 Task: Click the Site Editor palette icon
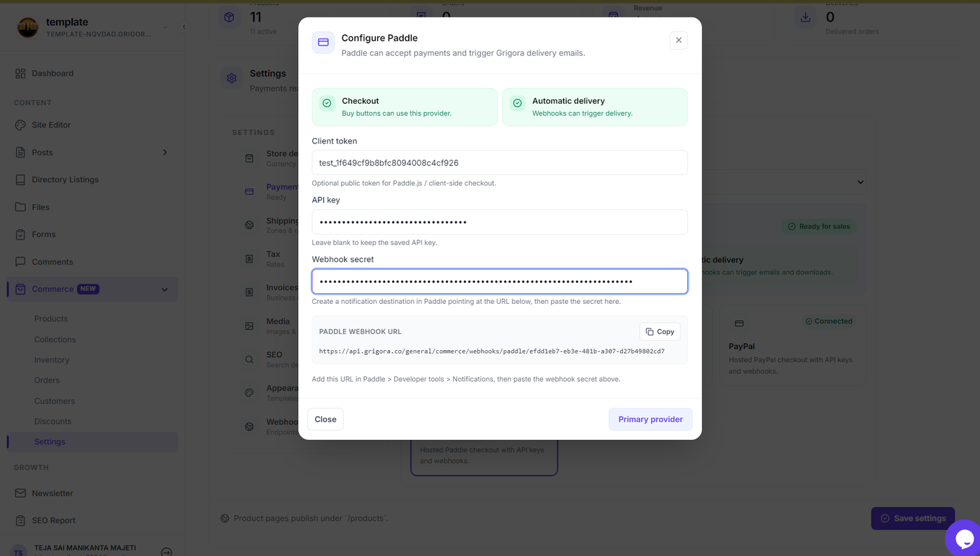[20, 125]
